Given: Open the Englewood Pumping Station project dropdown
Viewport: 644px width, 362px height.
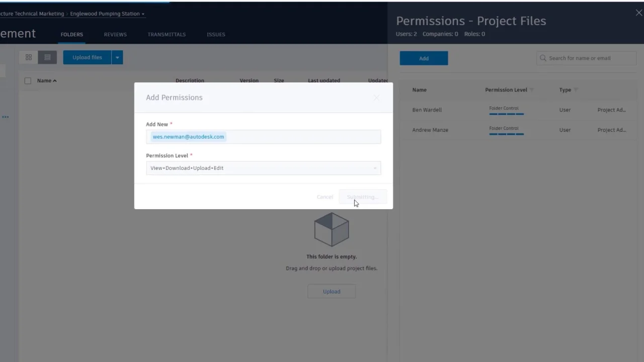Looking at the screenshot, I should (x=107, y=14).
